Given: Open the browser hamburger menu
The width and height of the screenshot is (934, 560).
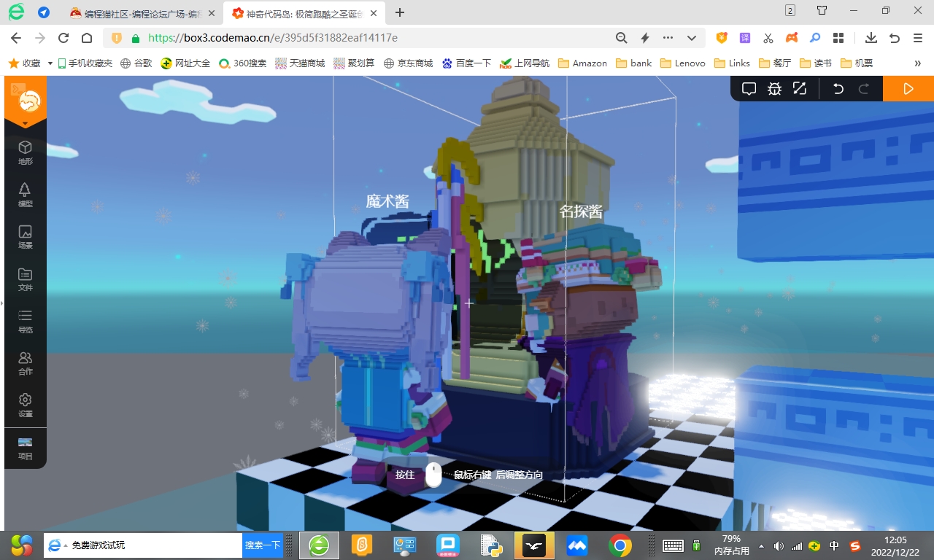Looking at the screenshot, I should (918, 38).
